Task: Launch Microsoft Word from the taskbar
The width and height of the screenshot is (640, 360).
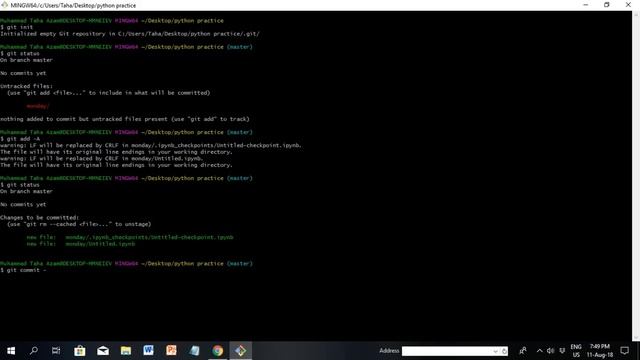Action: [x=148, y=350]
